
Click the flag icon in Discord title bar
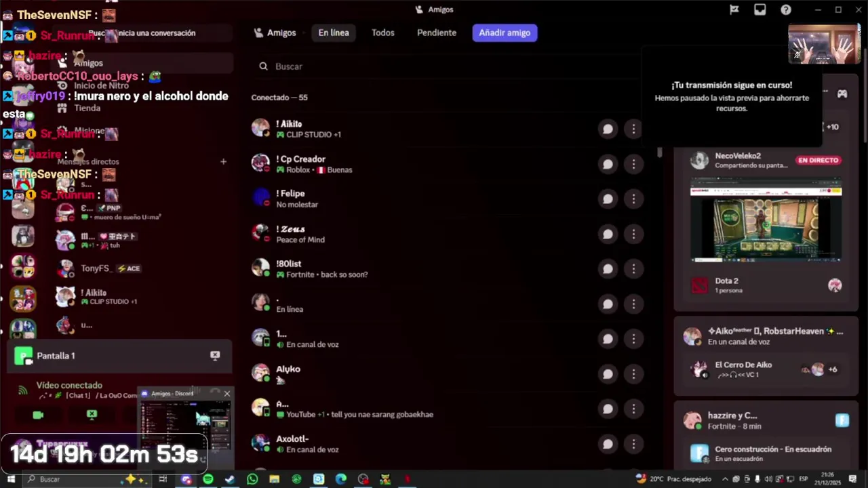point(734,9)
